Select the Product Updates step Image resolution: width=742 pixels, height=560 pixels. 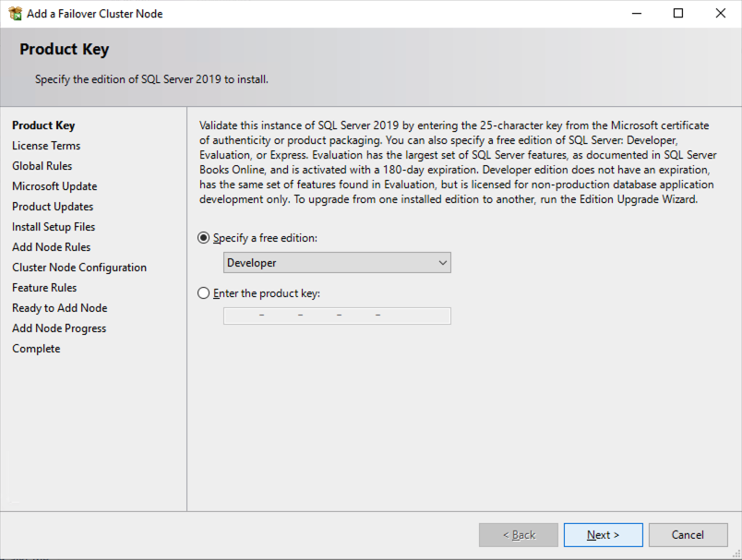pyautogui.click(x=53, y=207)
